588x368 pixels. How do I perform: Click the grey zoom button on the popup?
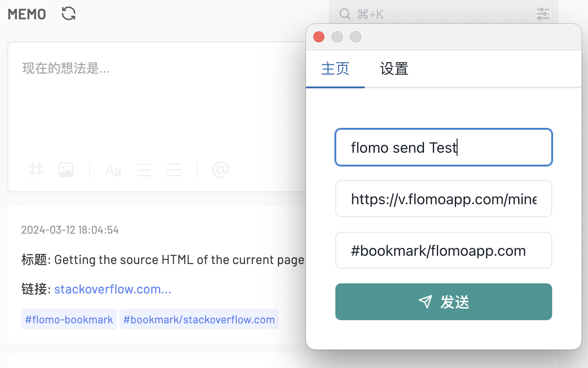[356, 37]
